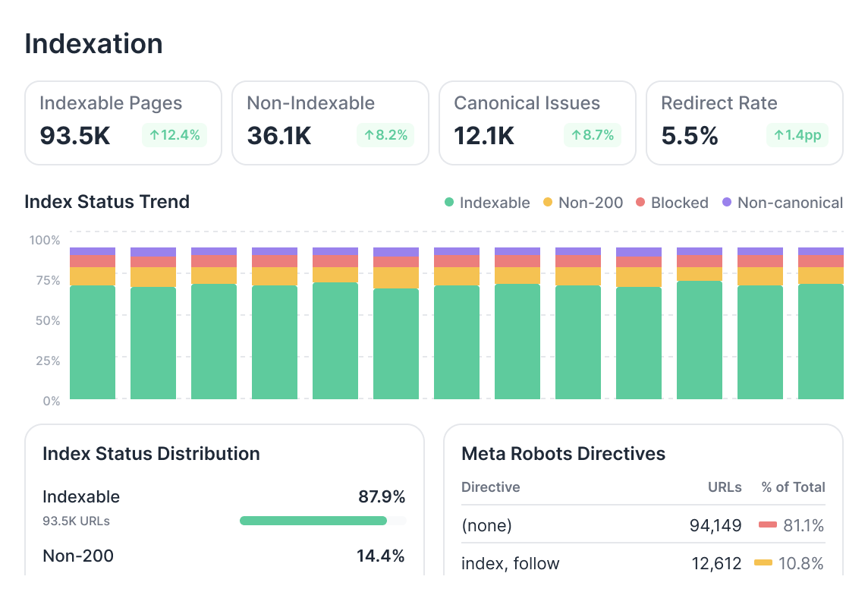Viewport: 868px width, 589px height.
Task: Click the 50% y-axis label
Action: pos(48,320)
